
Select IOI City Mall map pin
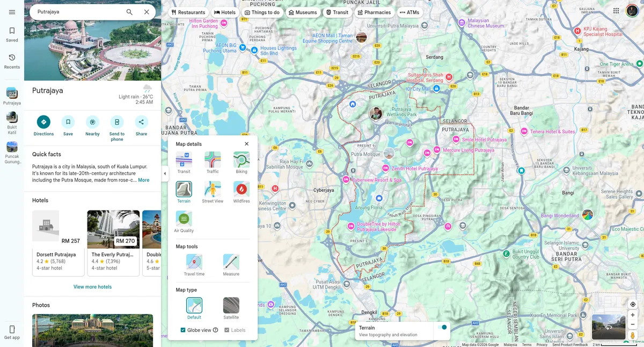436,89
